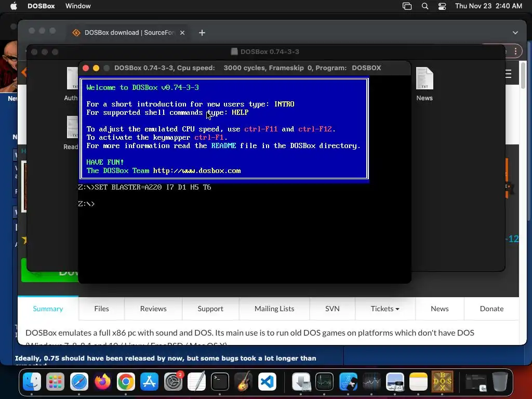Click the README word in DOSBox welcome

[223, 145]
